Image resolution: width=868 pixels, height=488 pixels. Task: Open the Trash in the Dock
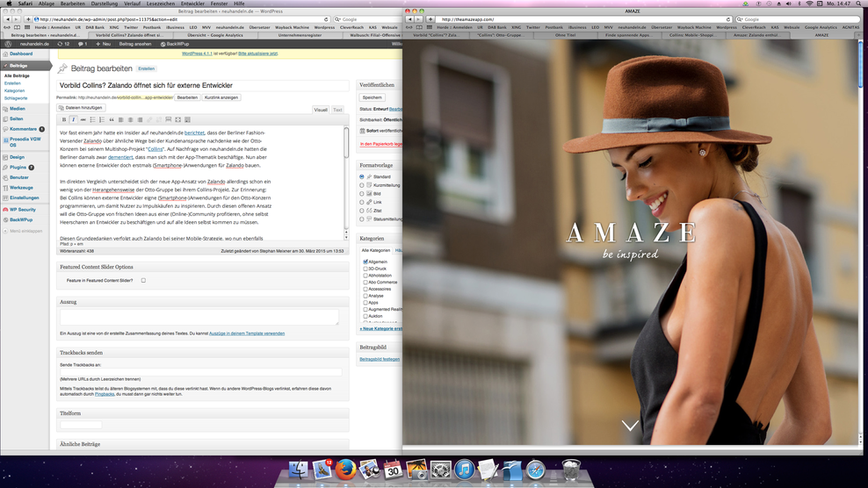pos(571,470)
